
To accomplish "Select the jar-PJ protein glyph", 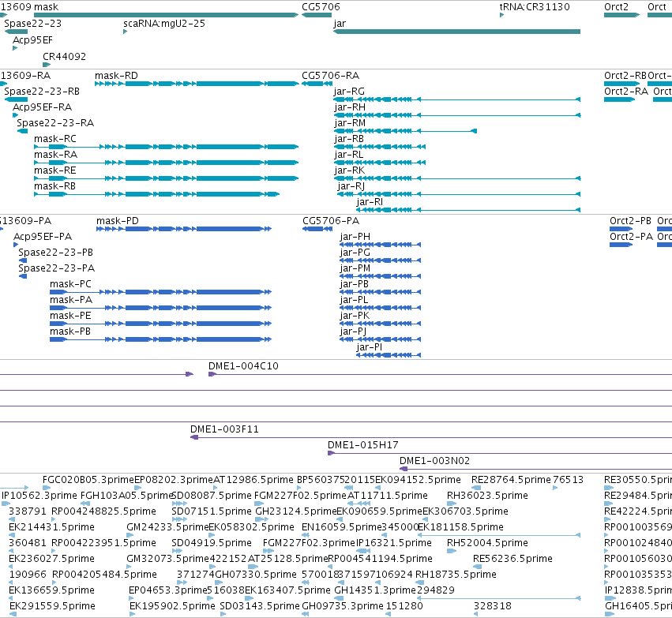I will 380,339.
